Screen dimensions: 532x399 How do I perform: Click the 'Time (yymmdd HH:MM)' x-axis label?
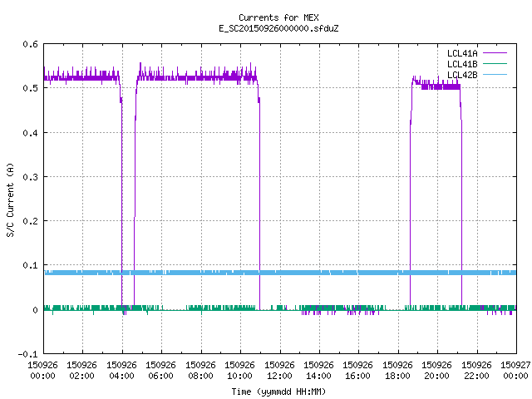pyautogui.click(x=278, y=392)
